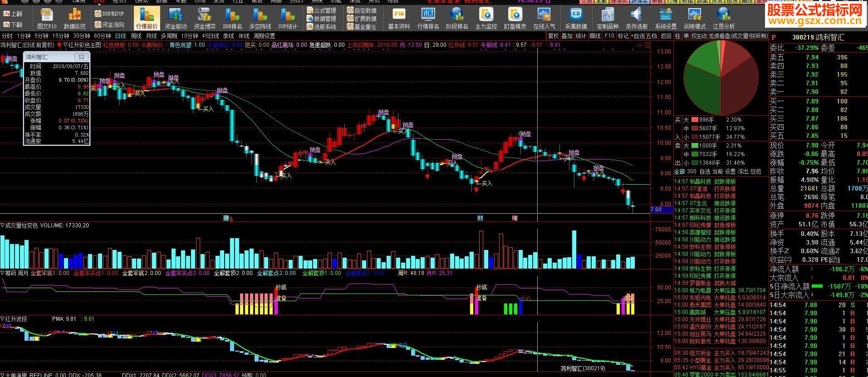Toggle 标记 marker option

coord(623,36)
